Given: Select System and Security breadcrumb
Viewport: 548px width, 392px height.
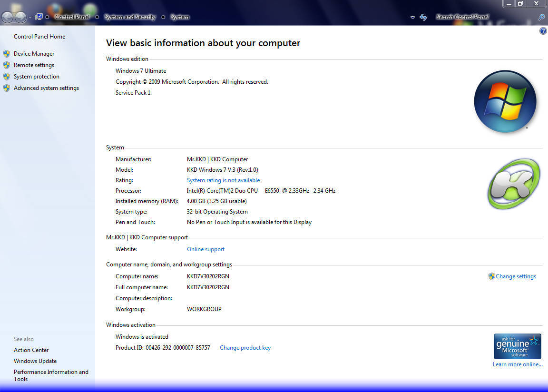Looking at the screenshot, I should click(130, 17).
